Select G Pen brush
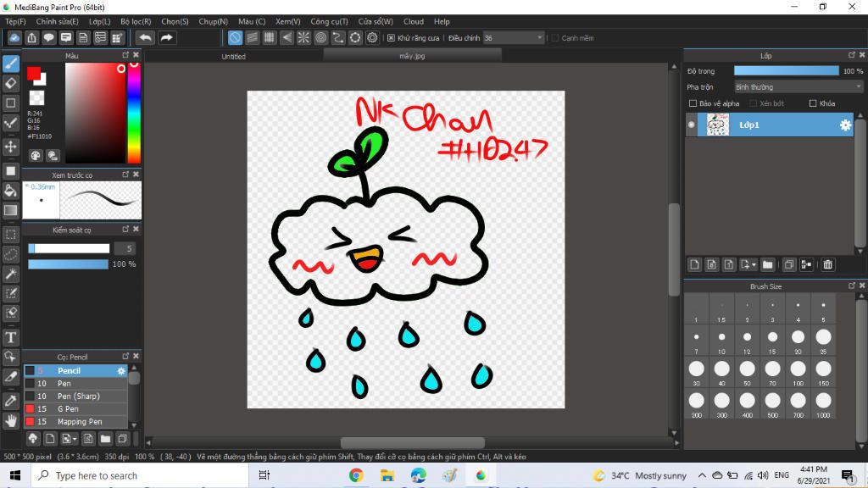This screenshot has height=488, width=868. point(75,409)
